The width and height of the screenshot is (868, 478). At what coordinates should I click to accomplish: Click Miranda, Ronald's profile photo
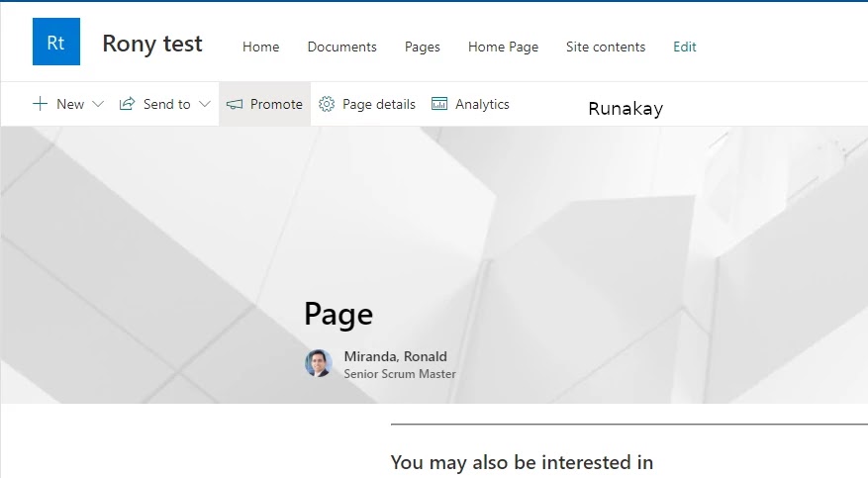(319, 363)
